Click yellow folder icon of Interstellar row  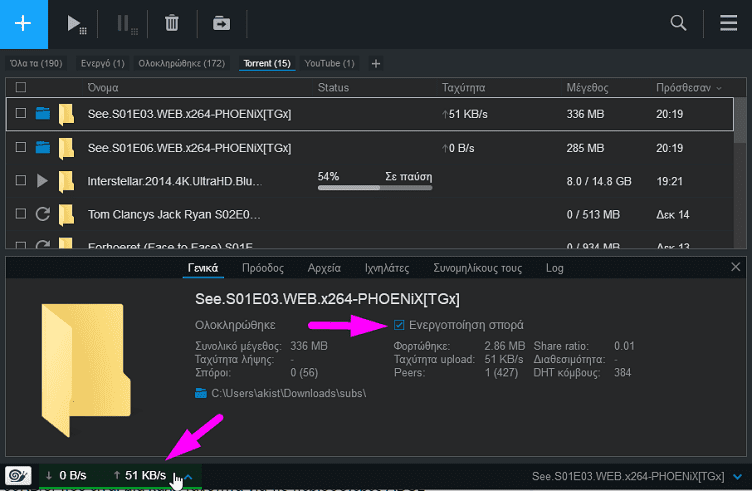coord(66,182)
